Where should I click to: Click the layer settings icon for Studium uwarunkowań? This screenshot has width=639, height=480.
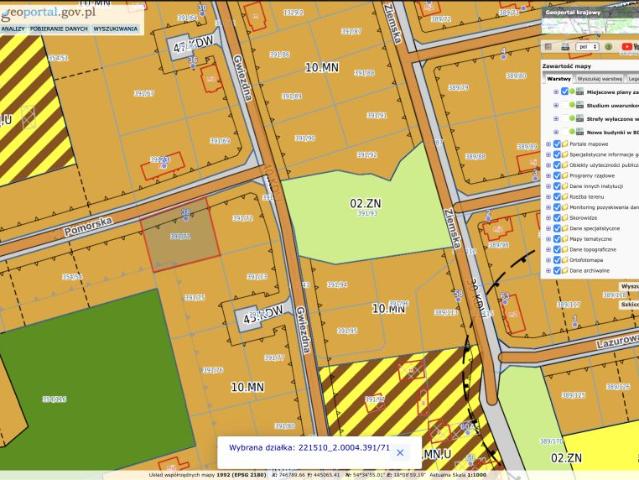point(580,105)
